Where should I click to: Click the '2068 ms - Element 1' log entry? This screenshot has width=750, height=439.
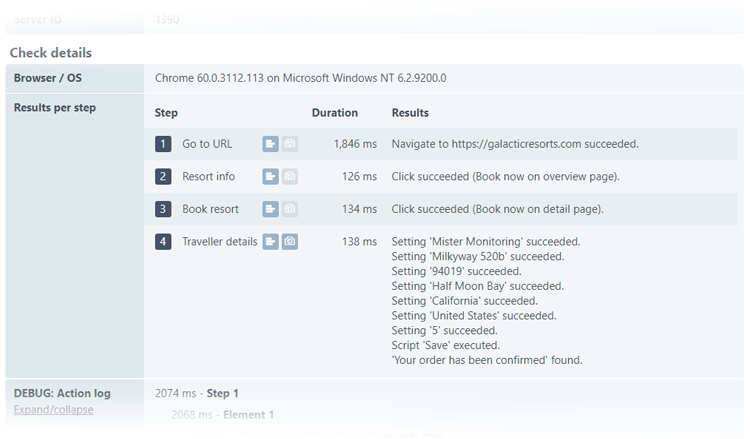click(x=222, y=415)
